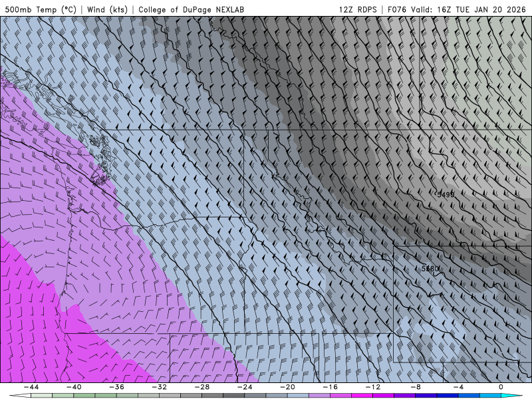Click the -32 color scale label

[159, 387]
